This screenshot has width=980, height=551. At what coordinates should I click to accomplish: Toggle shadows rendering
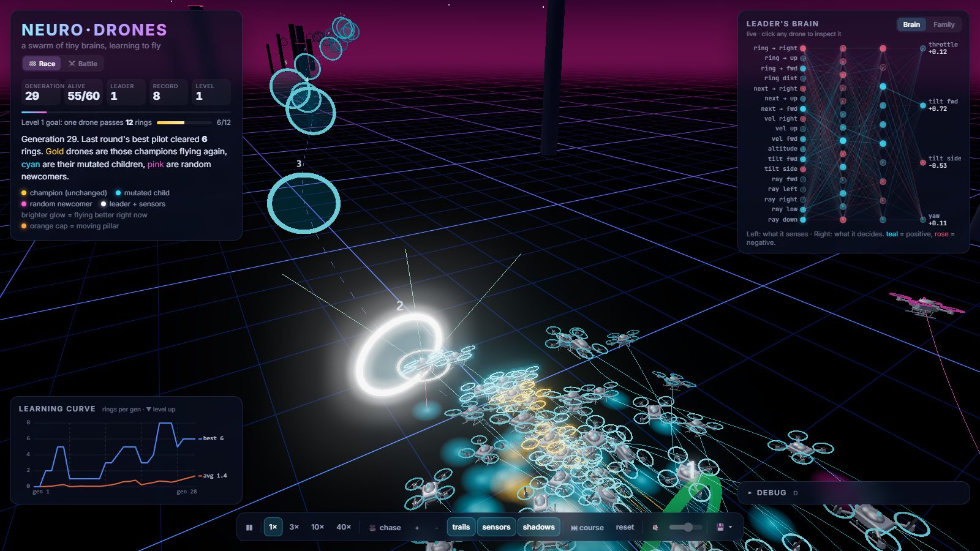pyautogui.click(x=539, y=527)
